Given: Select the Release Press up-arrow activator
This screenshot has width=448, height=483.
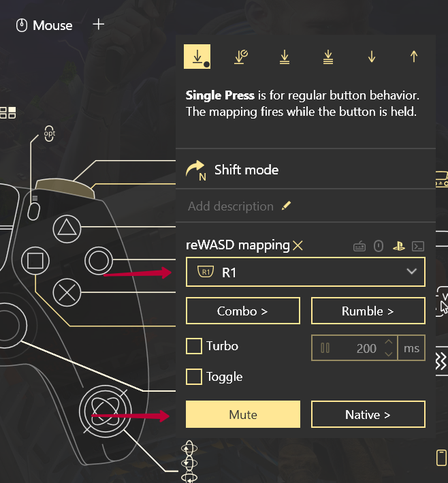Looking at the screenshot, I should [x=414, y=57].
